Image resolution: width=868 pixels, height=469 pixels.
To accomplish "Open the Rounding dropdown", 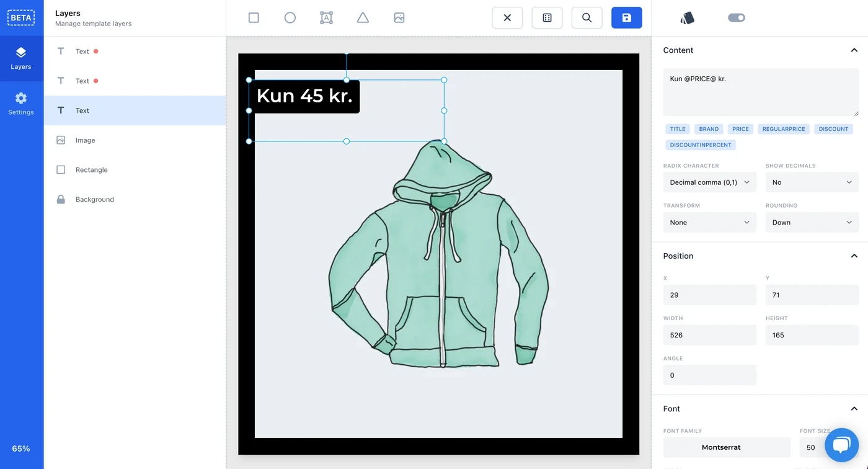I will pos(812,223).
